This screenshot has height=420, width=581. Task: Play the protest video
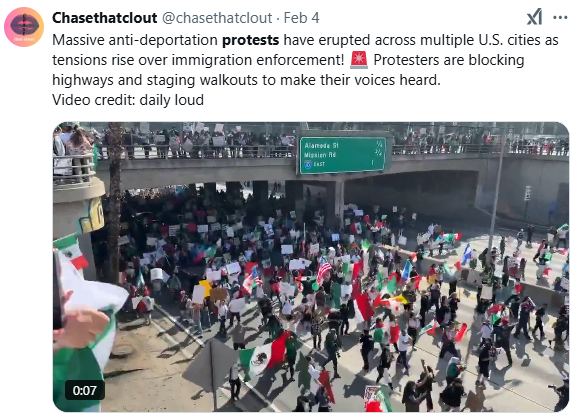point(311,267)
